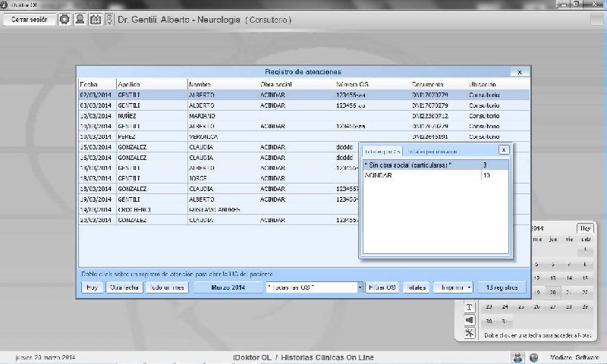This screenshot has width=607, height=364.
Task: Click the megaphone announcements icon beside calendar
Action: coord(469,320)
